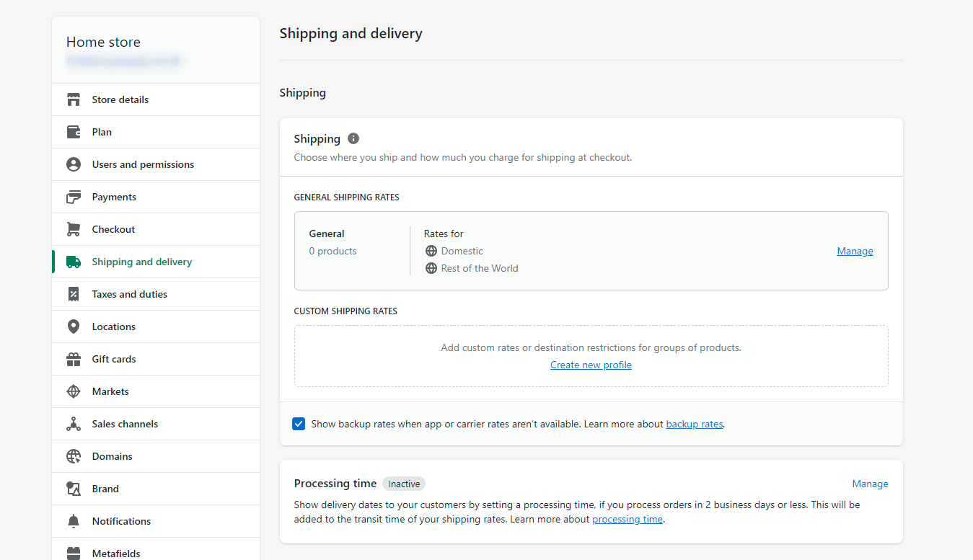The image size is (973, 560).
Task: Click the Create new profile link
Action: tap(591, 365)
